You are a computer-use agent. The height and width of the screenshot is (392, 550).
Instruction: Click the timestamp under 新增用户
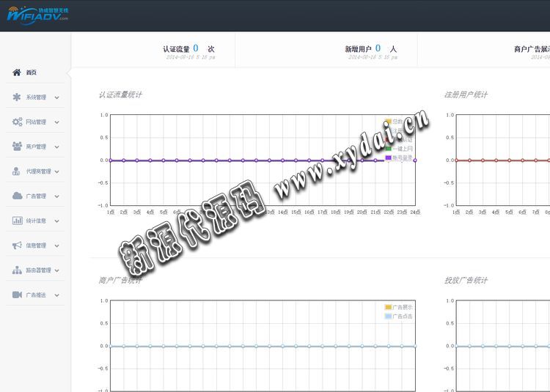click(x=373, y=57)
